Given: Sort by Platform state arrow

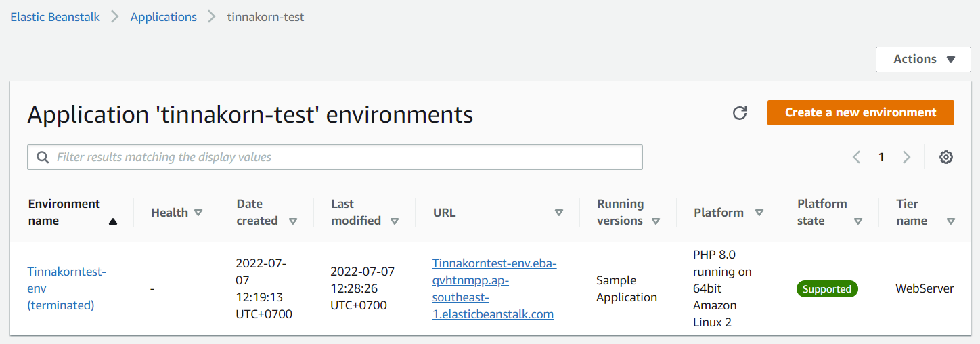Looking at the screenshot, I should 858,221.
